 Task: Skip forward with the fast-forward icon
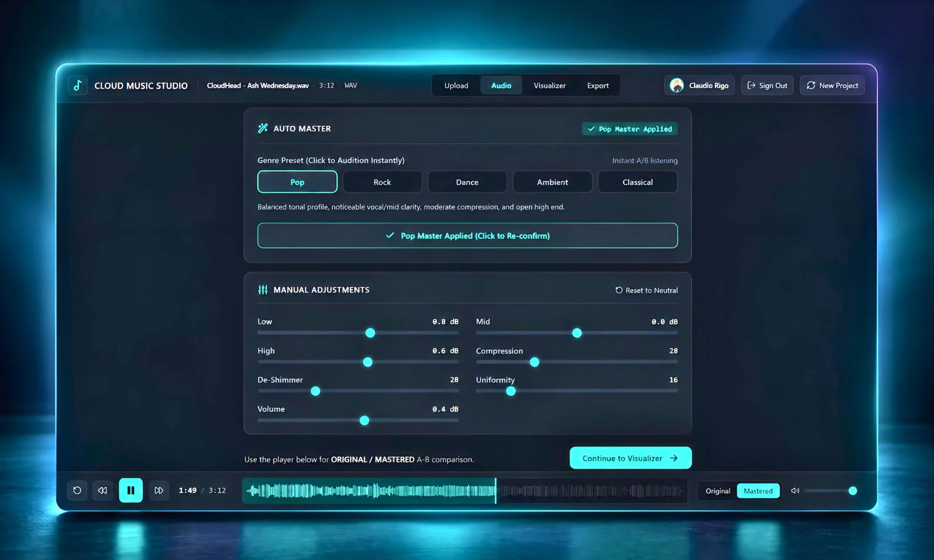click(x=159, y=490)
